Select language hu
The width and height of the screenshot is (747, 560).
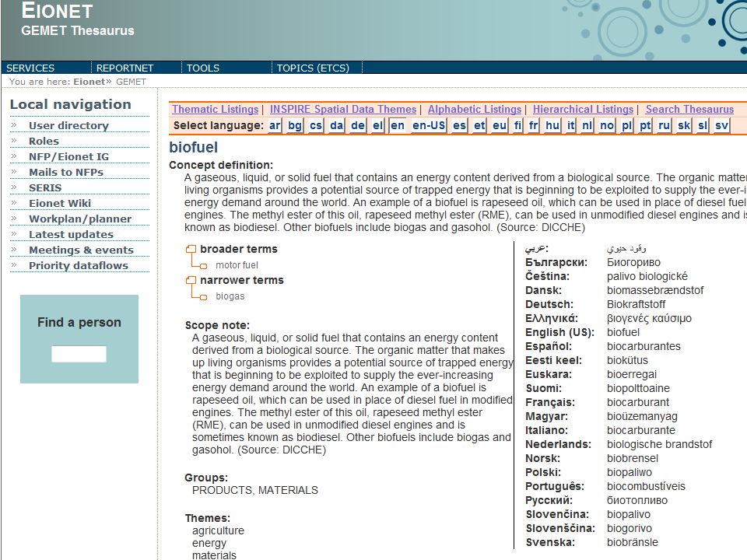pos(552,126)
